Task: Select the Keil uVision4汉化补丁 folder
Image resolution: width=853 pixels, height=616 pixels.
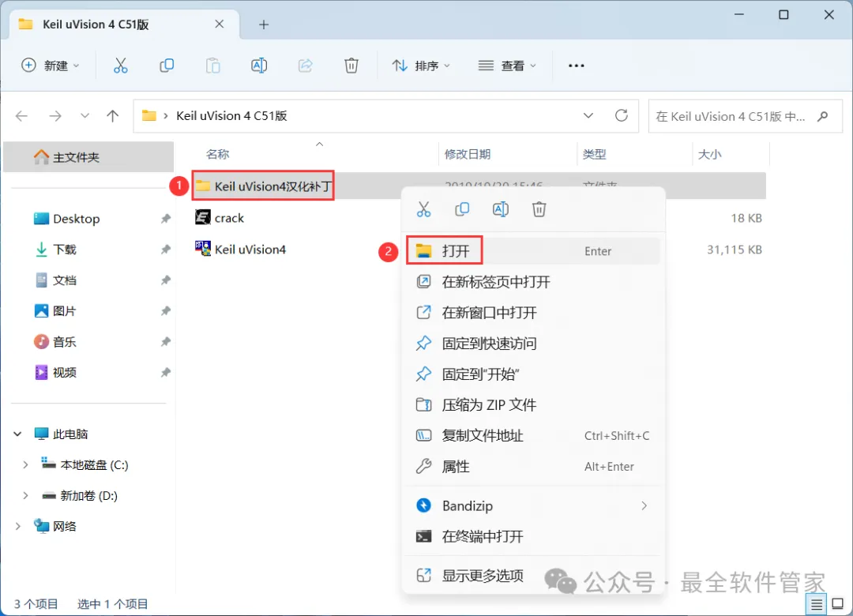Action: pos(263,186)
